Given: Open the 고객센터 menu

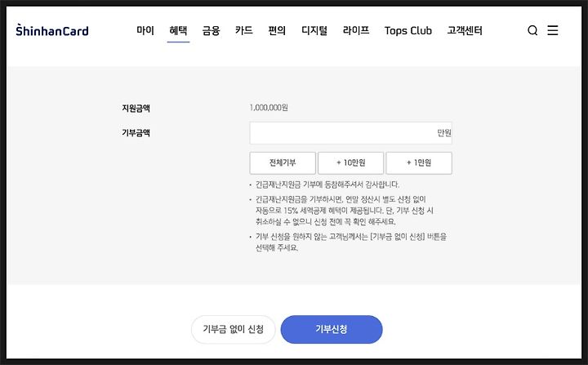Looking at the screenshot, I should pos(465,30).
